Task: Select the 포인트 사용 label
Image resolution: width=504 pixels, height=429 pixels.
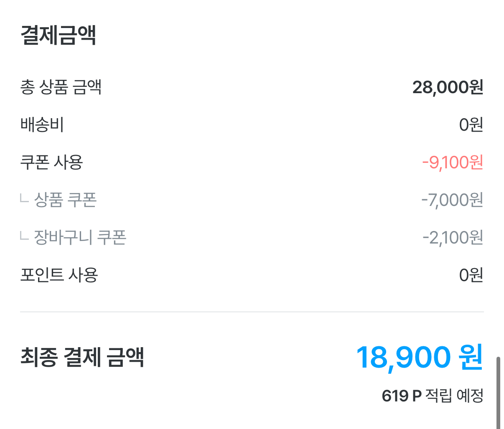Action: [x=59, y=275]
